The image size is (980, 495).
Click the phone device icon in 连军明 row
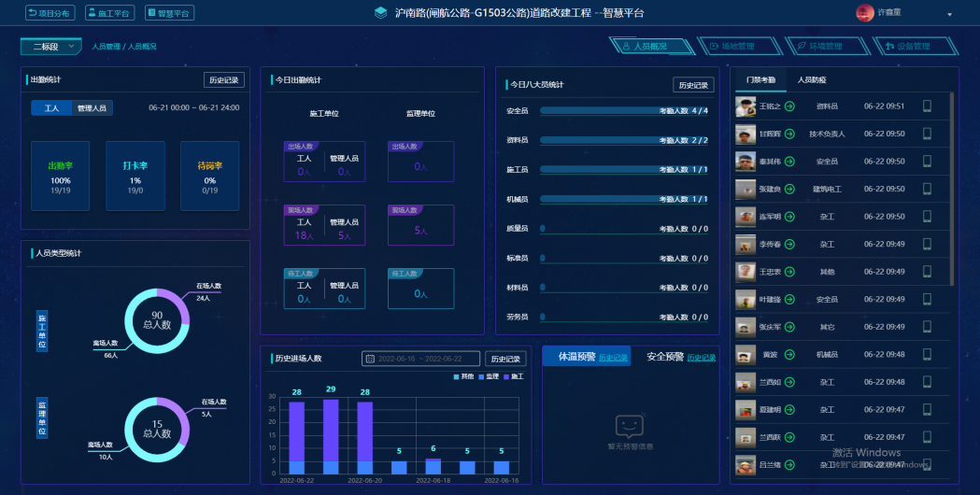click(927, 217)
